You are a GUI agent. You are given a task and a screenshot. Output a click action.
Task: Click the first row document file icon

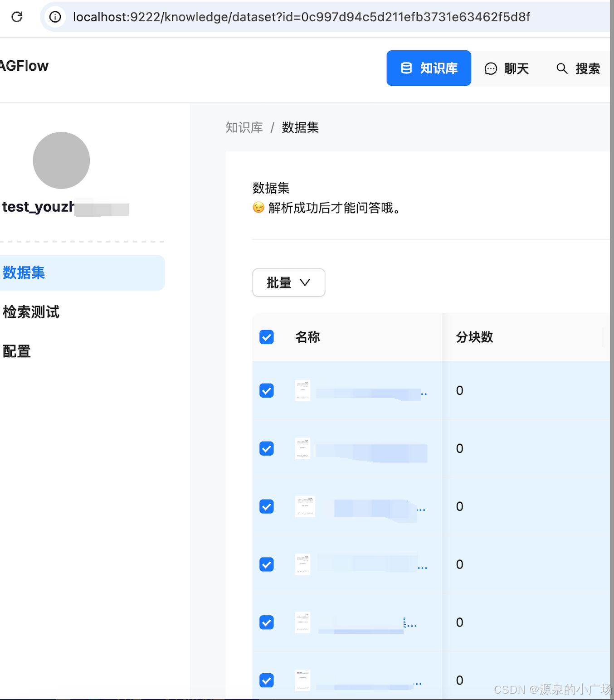coord(302,390)
